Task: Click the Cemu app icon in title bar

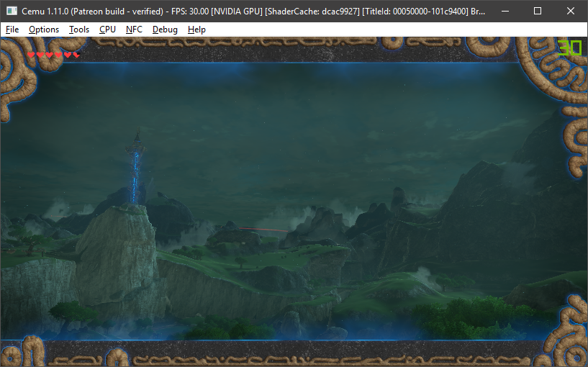Action: pyautogui.click(x=12, y=11)
